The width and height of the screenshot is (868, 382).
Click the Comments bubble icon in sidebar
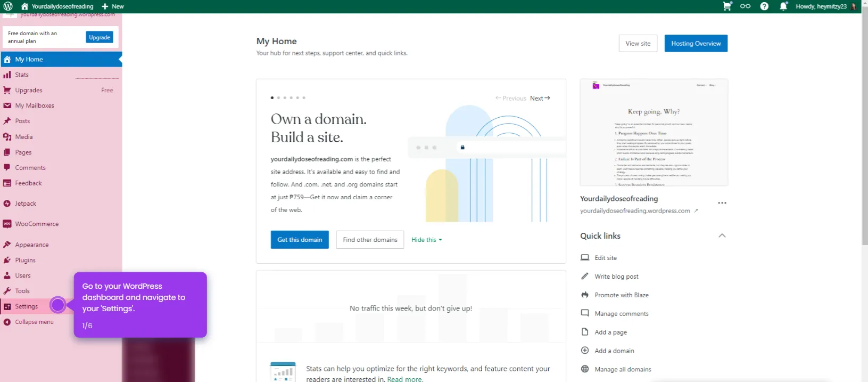point(7,168)
